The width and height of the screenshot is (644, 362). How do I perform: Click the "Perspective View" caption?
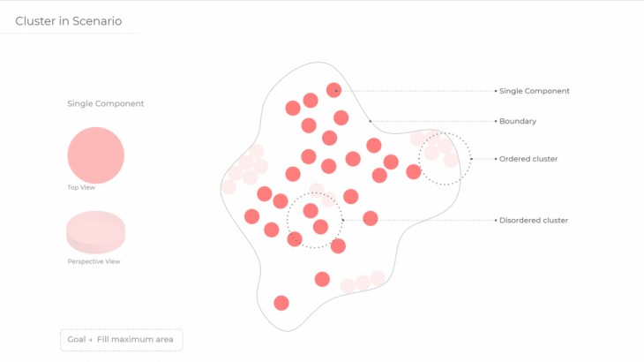tap(94, 261)
